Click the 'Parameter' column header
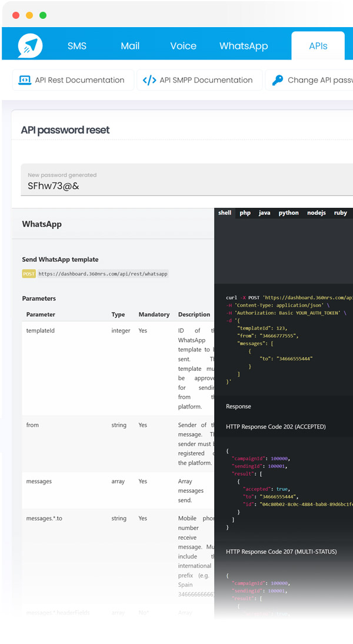The image size is (353, 644). [41, 314]
